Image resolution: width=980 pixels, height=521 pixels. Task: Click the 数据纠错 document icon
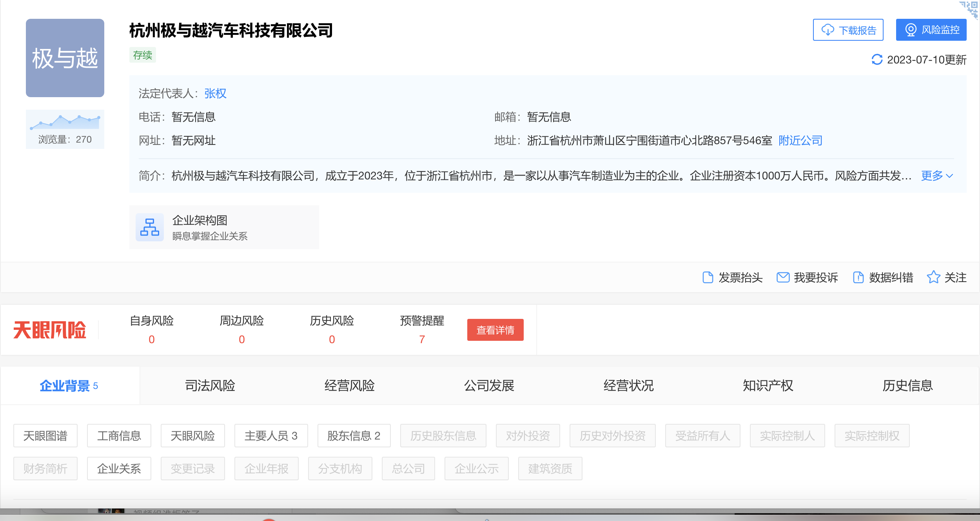[x=858, y=277]
